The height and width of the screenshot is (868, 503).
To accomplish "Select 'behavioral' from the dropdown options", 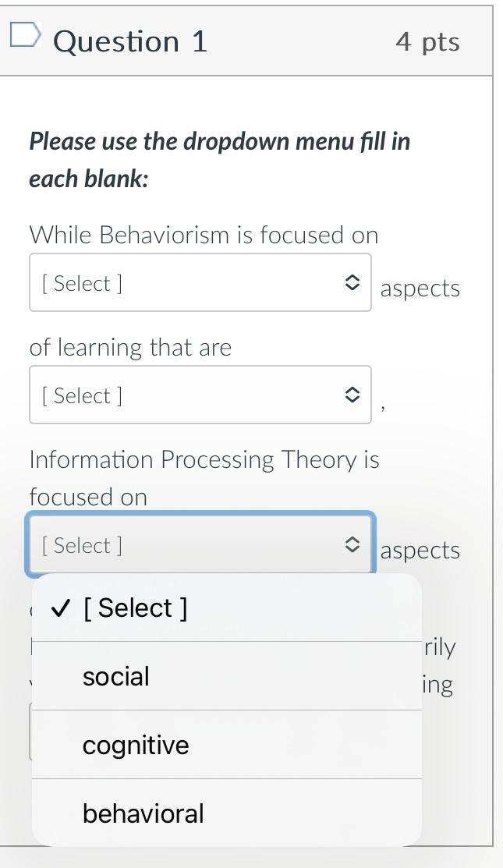I will (x=143, y=813).
